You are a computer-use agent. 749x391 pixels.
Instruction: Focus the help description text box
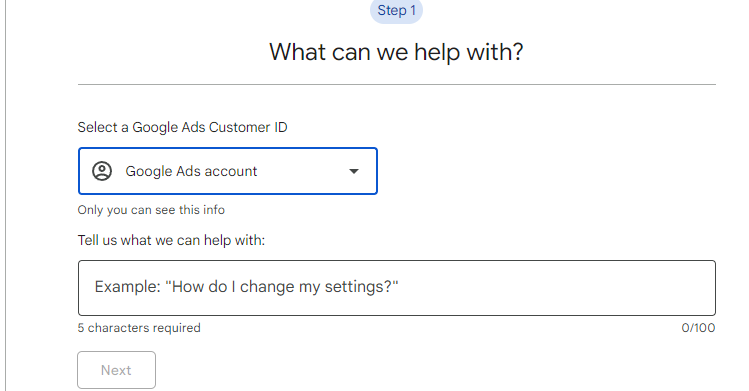pos(396,288)
